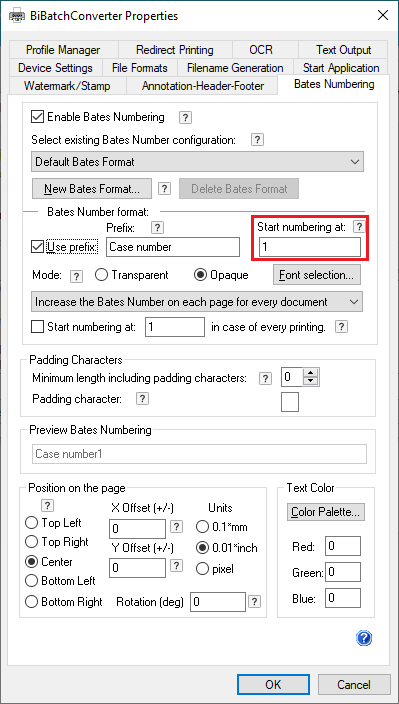
Task: Choose 0.01*inch units
Action: point(203,547)
